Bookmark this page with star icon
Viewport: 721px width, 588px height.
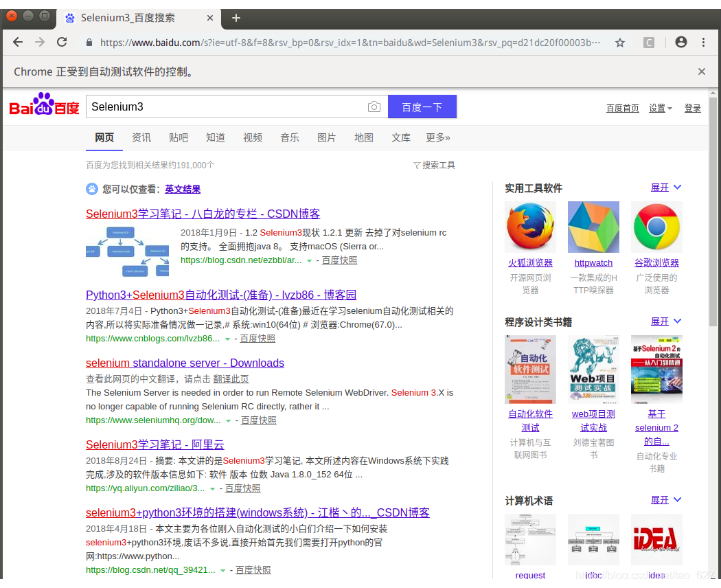pyautogui.click(x=620, y=43)
